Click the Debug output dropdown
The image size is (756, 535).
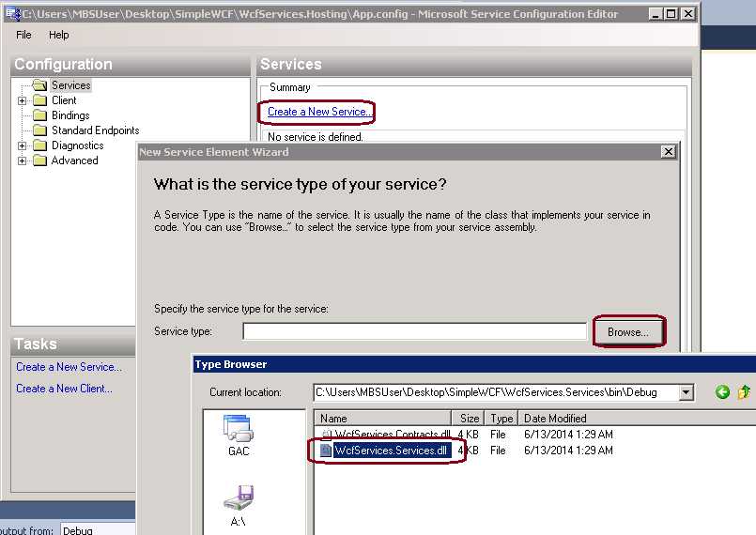click(x=98, y=529)
